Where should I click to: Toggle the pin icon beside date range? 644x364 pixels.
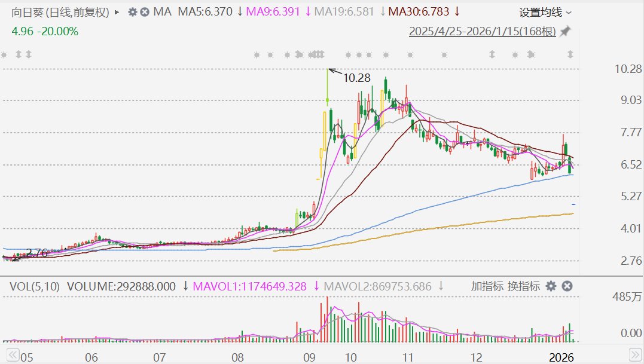coord(566,32)
